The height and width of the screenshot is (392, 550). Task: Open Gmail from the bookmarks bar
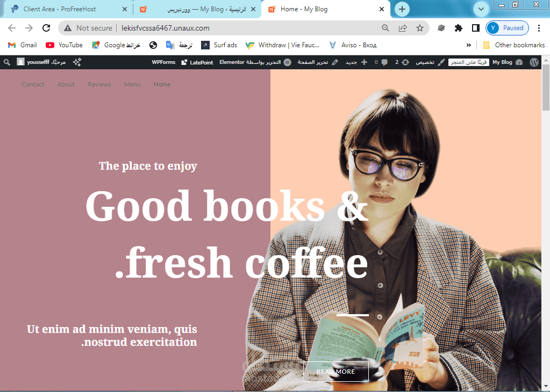click(x=22, y=45)
